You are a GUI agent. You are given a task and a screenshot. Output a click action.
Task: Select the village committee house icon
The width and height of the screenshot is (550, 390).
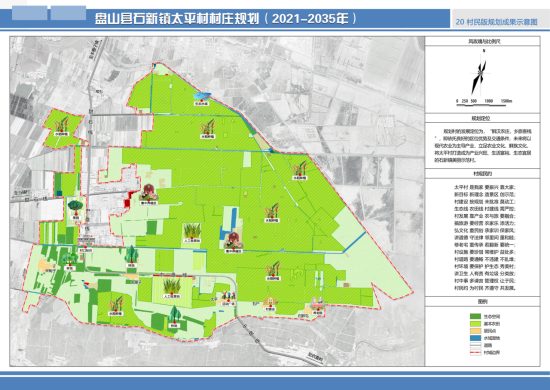pos(270,302)
